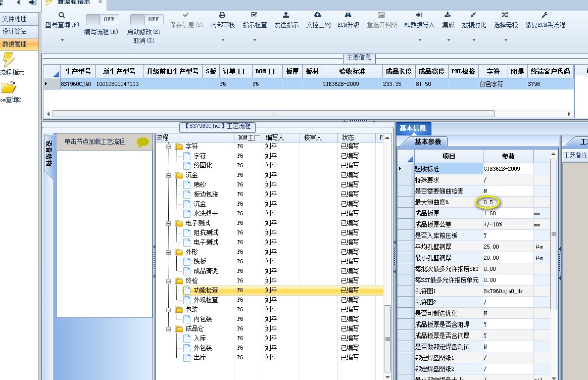Screen dimensions: 588x380
Task: Click the 最大翘曲度% value 0.5
Action: [x=508, y=202]
